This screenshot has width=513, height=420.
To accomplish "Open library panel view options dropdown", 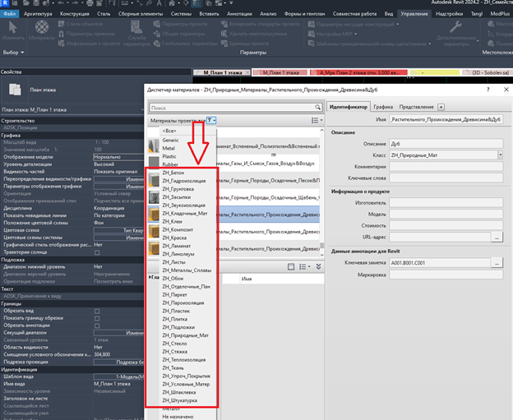I will (305, 266).
